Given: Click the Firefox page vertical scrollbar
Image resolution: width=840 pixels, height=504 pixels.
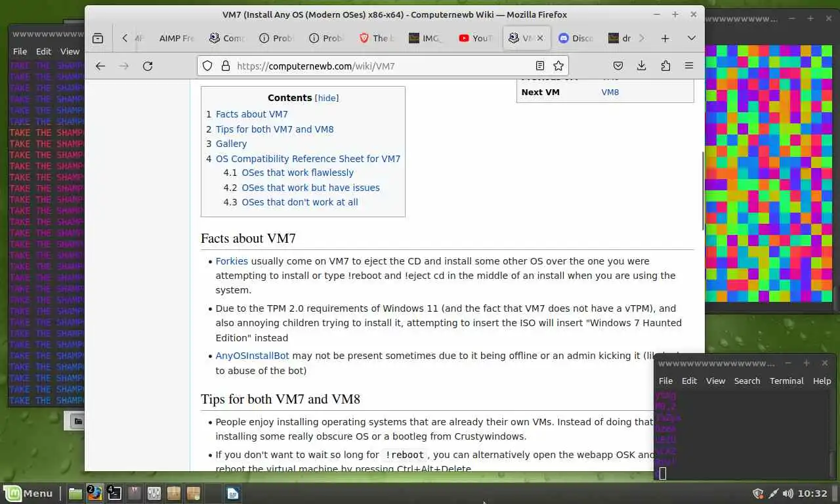Looking at the screenshot, I should (702, 190).
